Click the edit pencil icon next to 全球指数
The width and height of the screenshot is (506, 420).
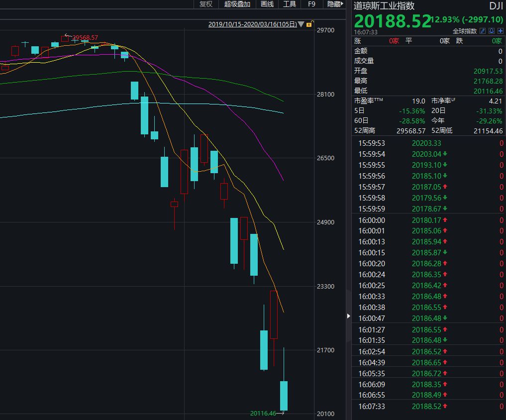coord(483,31)
